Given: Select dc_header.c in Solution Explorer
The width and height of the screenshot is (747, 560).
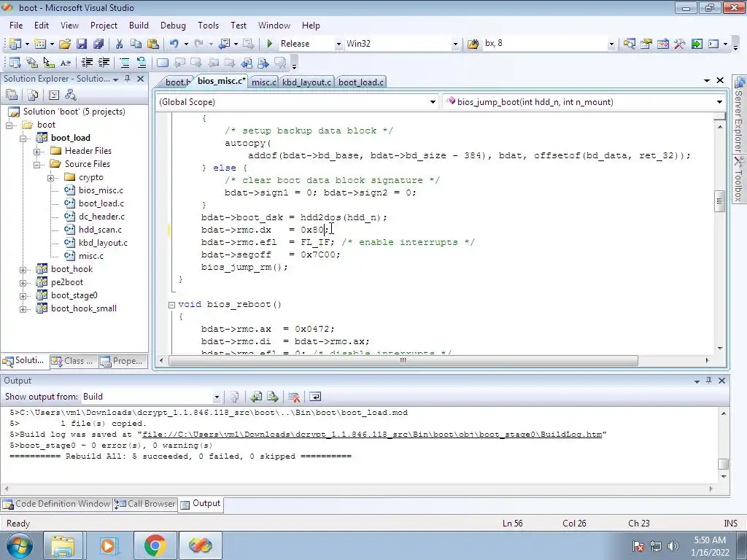Looking at the screenshot, I should click(x=101, y=217).
